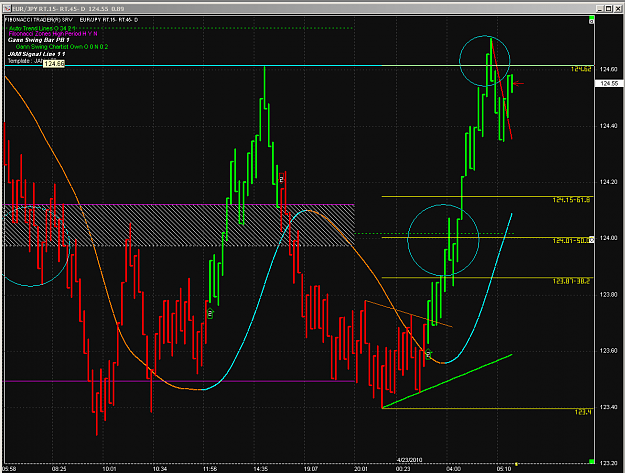
Task: Click the 14:35 time axis label
Action: [260, 469]
